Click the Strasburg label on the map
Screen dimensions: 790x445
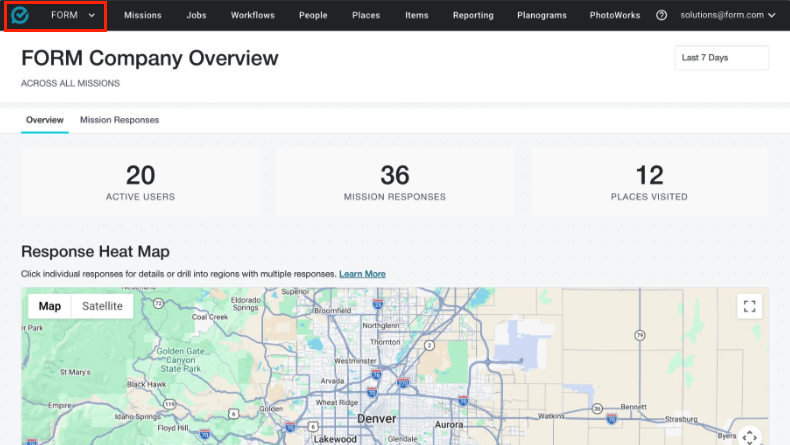(681, 419)
